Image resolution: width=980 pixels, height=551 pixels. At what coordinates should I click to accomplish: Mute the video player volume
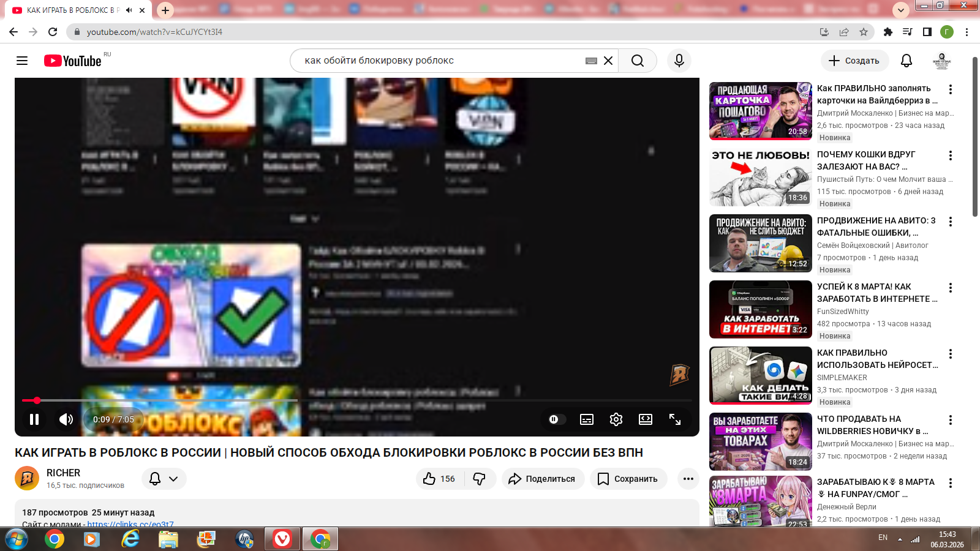pos(66,419)
